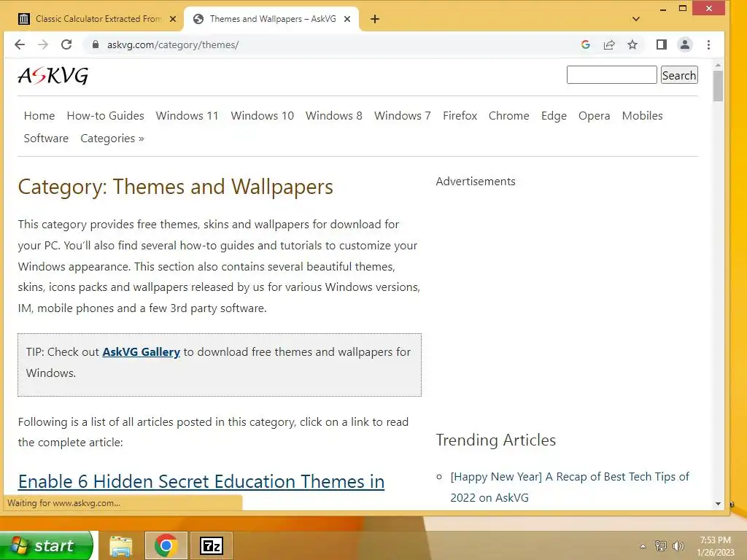
Task: Click the page scrollbar down arrow
Action: (718, 504)
